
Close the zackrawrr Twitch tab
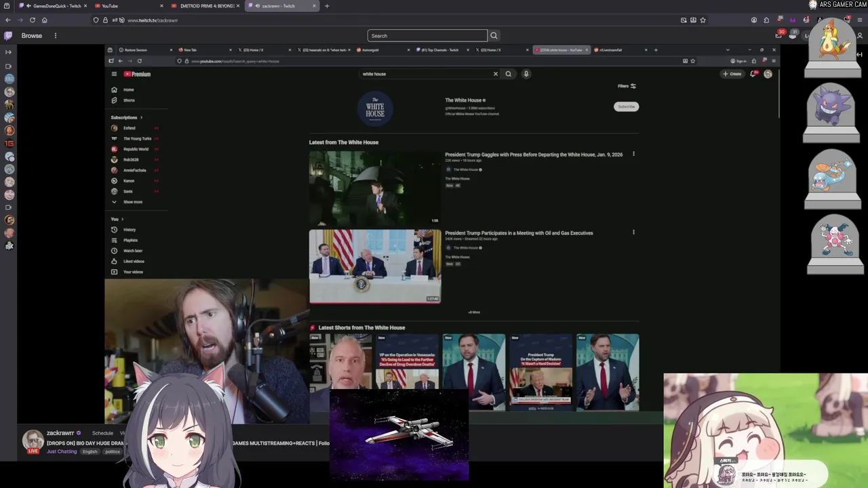[314, 6]
